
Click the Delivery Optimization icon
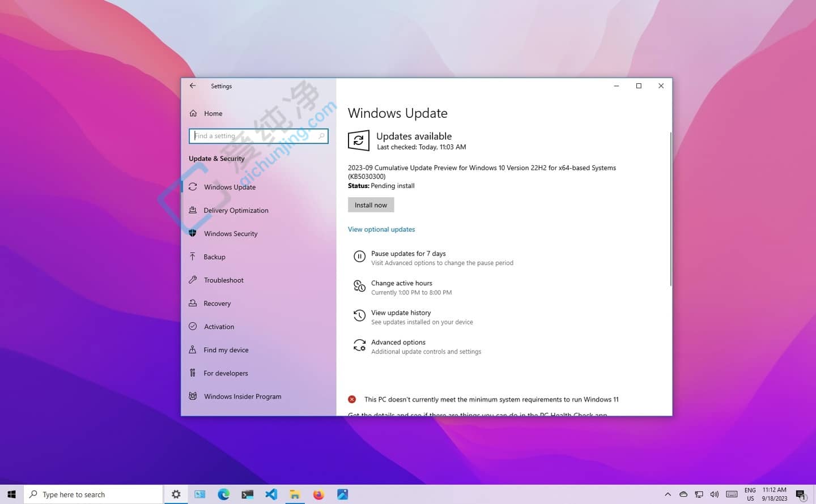coord(193,210)
